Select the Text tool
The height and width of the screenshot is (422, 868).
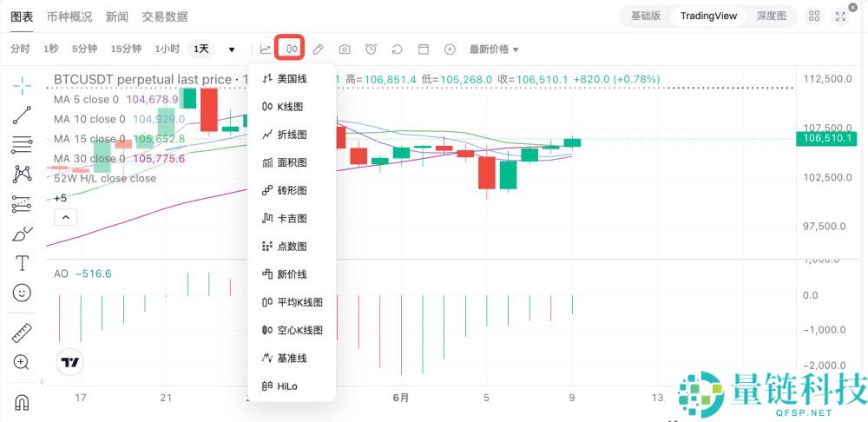[x=23, y=263]
